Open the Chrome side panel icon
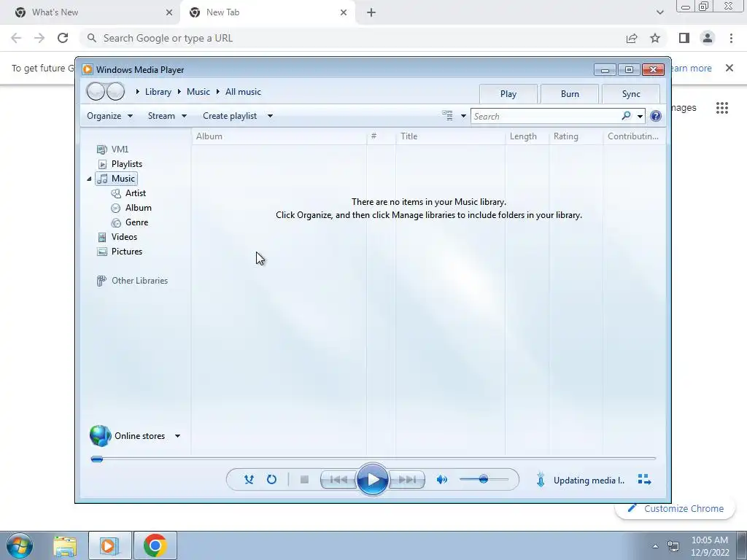Viewport: 747px width, 560px height. [684, 38]
